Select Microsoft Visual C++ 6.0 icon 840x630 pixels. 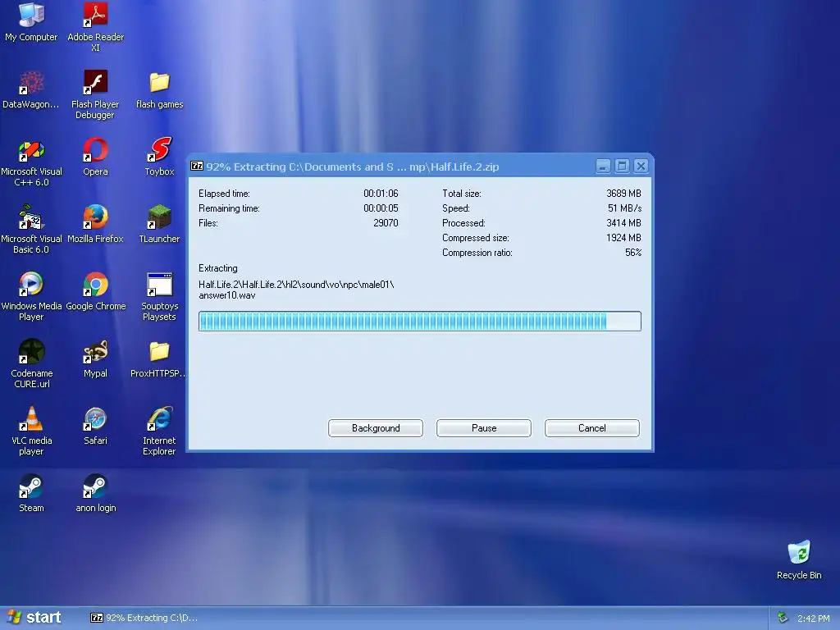[x=31, y=162]
